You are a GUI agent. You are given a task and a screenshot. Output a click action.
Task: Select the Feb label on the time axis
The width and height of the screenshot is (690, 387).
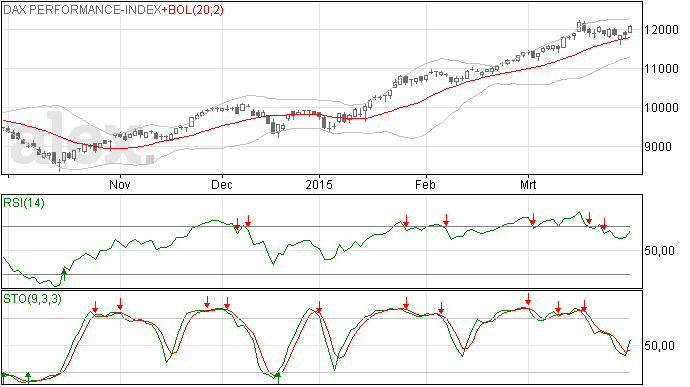425,184
